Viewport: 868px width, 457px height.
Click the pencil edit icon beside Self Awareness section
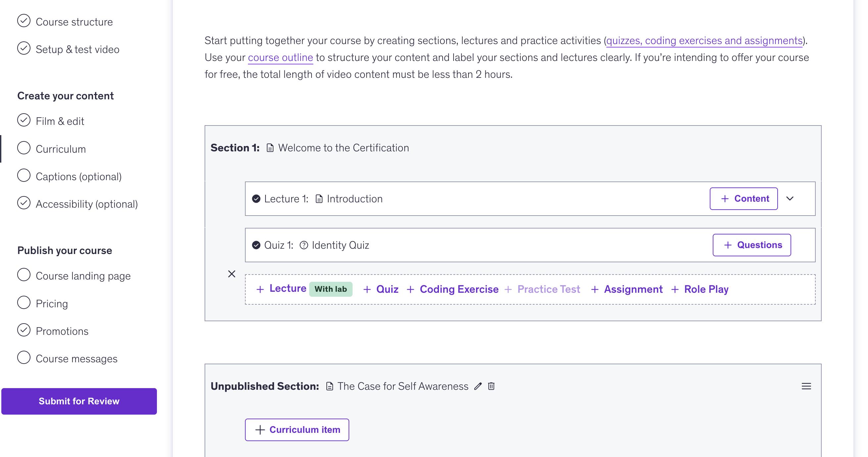point(478,386)
